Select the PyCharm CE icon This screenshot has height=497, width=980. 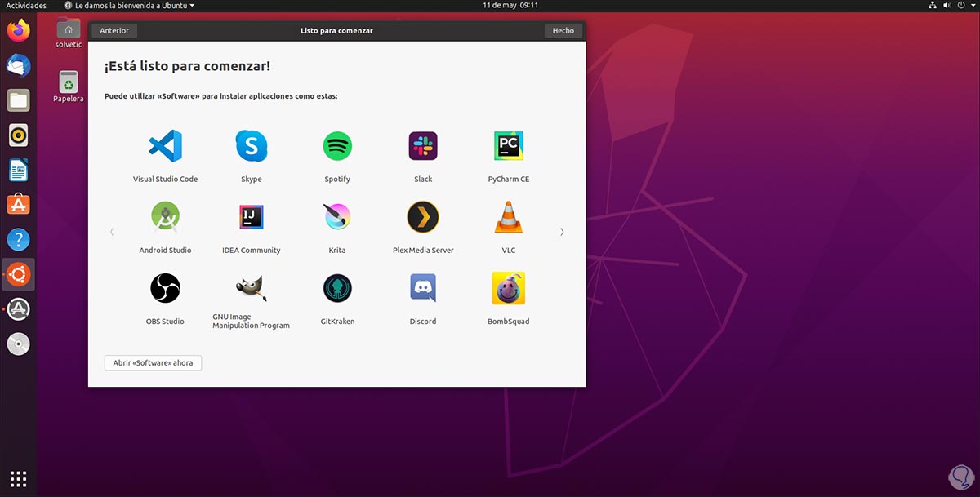509,147
